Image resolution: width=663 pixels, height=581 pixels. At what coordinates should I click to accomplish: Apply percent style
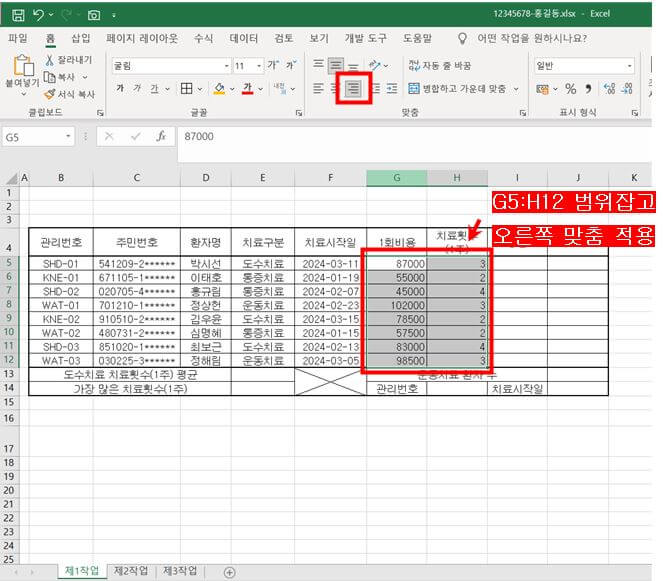[x=571, y=89]
